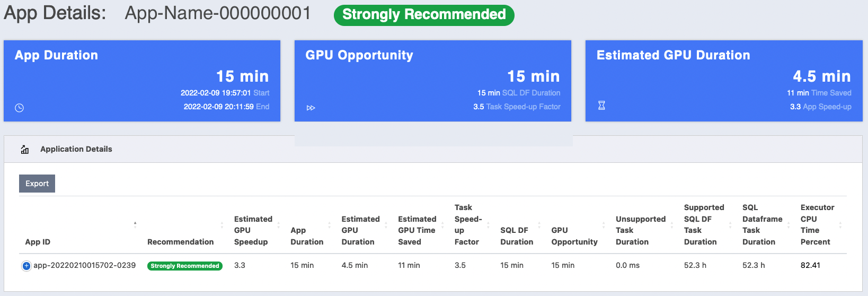
Task: Click the Application Details panel heading
Action: tap(76, 149)
